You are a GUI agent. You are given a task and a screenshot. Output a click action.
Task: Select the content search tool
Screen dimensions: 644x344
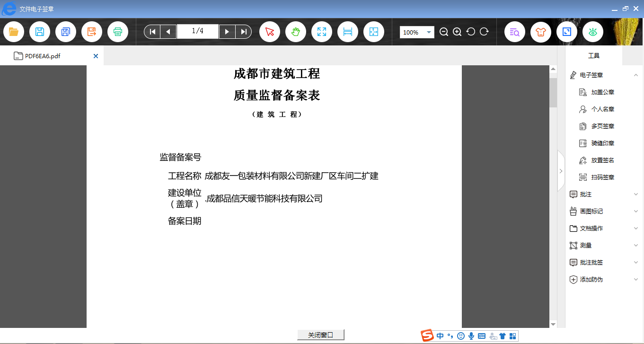[514, 32]
